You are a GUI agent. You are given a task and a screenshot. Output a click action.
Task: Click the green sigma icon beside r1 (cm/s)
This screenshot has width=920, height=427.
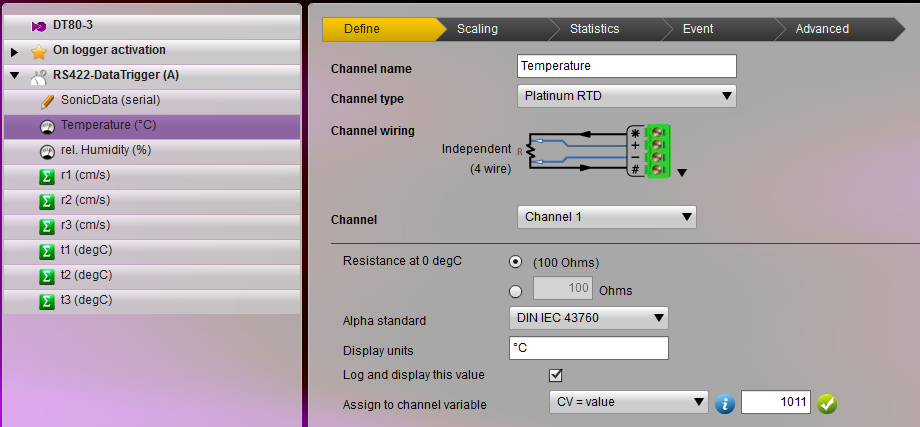pyautogui.click(x=46, y=176)
